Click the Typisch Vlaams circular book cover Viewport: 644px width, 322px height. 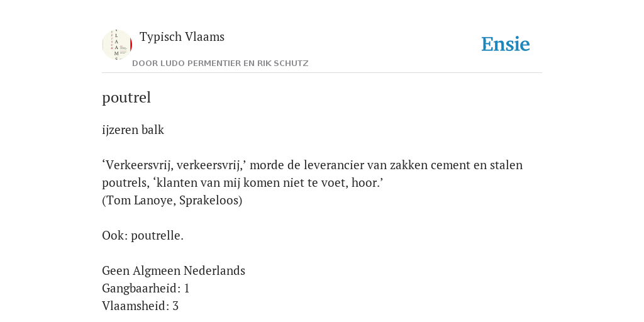pyautogui.click(x=117, y=45)
